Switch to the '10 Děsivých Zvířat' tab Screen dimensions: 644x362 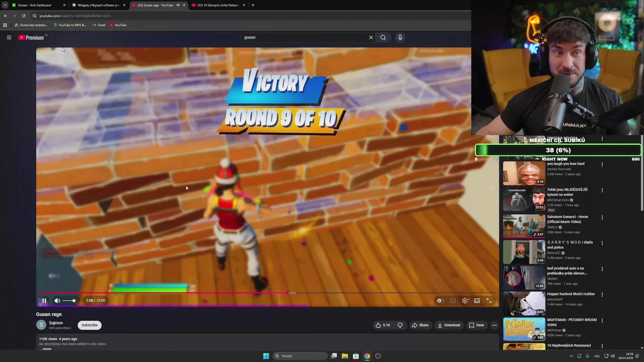218,5
